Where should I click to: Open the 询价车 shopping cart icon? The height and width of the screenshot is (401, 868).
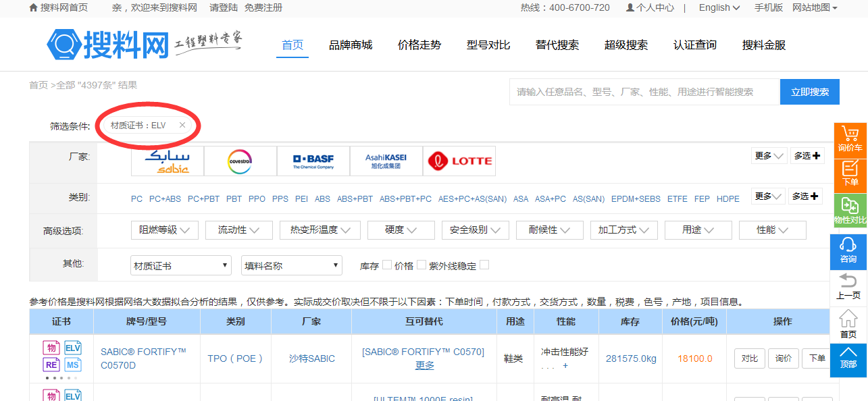[x=850, y=140]
